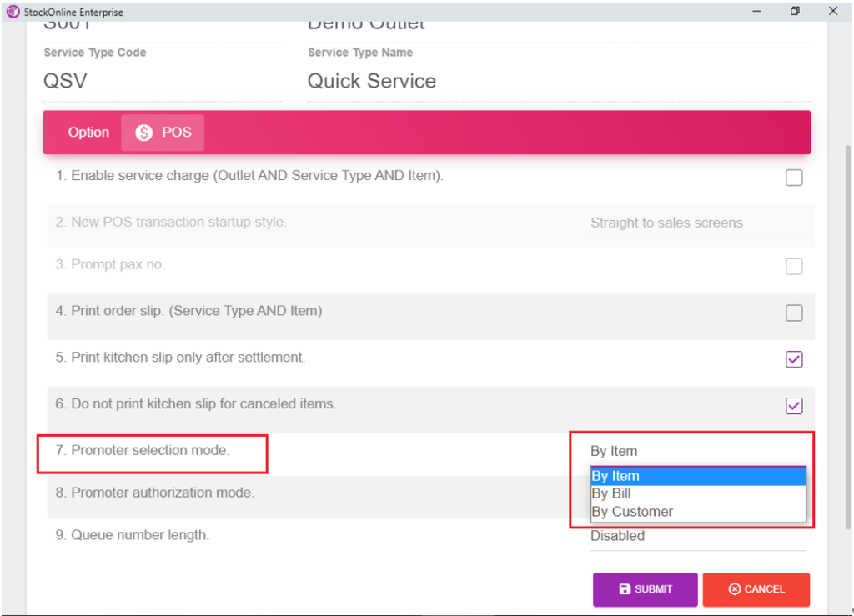This screenshot has width=854, height=616.
Task: Uncheck Do not print kitchen slip for canceled items
Action: click(794, 406)
